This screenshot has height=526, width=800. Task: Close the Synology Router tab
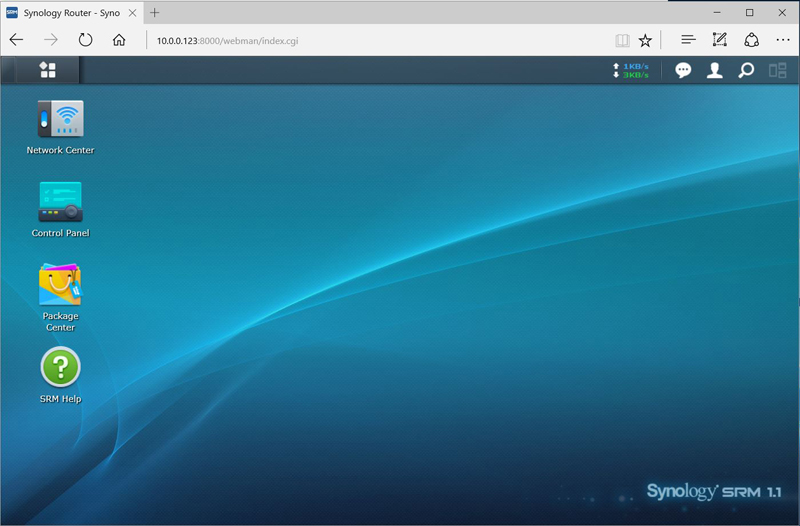(132, 13)
